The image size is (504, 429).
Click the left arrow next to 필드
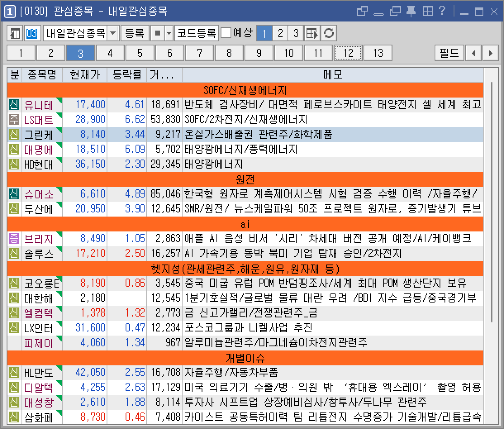tap(474, 53)
